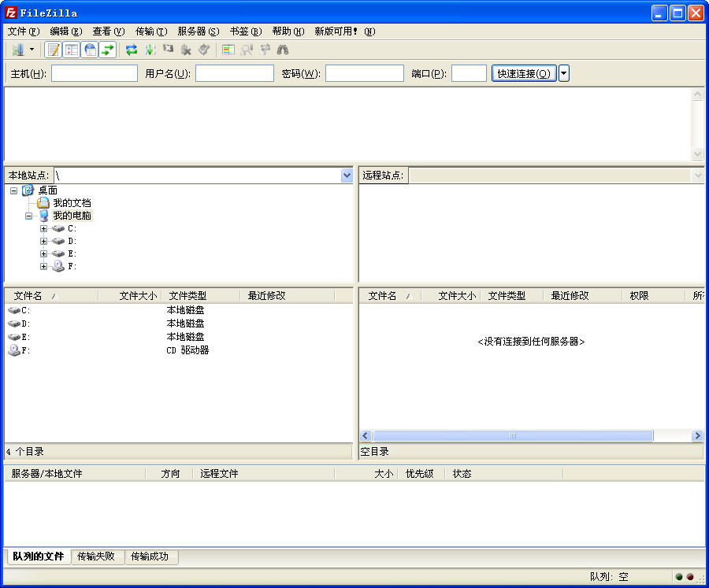The width and height of the screenshot is (709, 588).
Task: Click the 主机 host input field
Action: (x=95, y=73)
